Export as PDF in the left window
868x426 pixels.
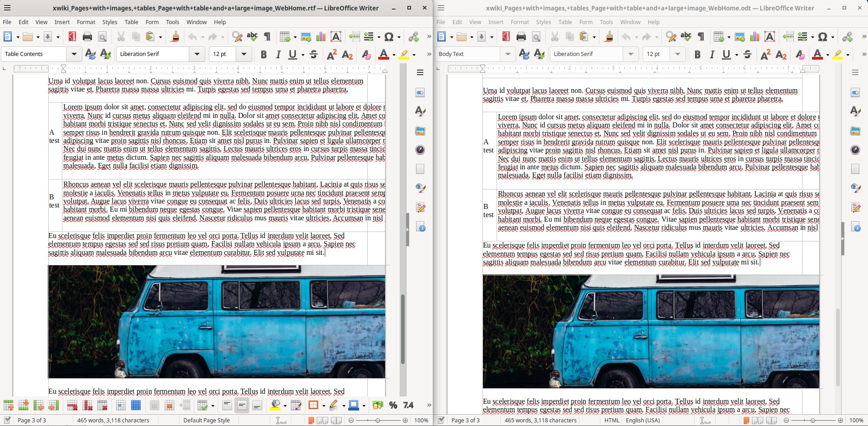[72, 37]
